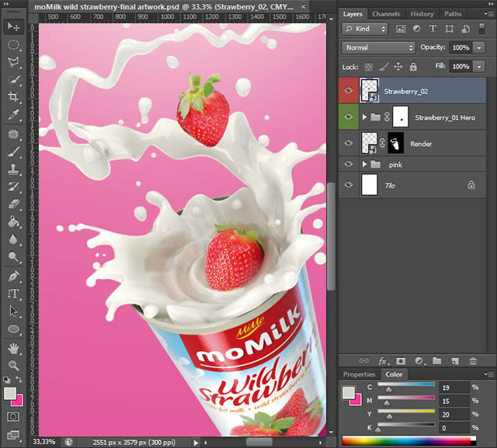
Task: Switch to the Channels tab
Action: click(386, 14)
